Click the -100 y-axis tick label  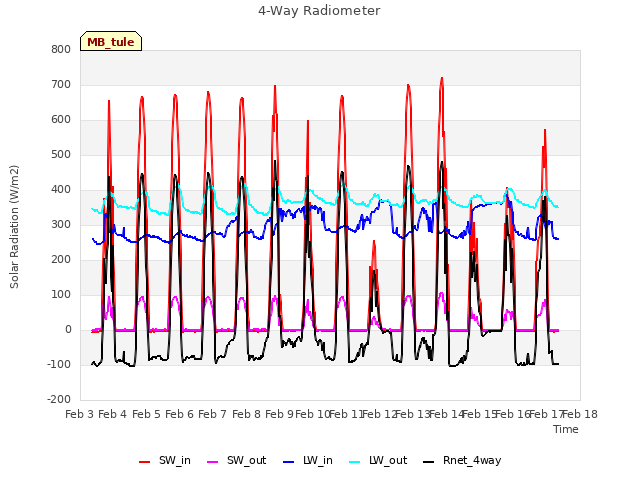tap(59, 364)
